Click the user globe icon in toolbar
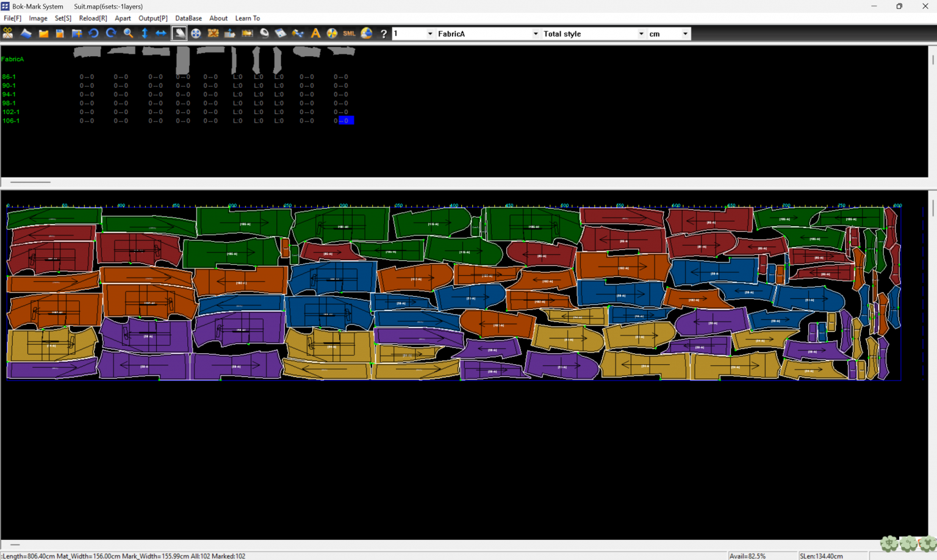Screen dimensions: 937x560 coord(366,34)
